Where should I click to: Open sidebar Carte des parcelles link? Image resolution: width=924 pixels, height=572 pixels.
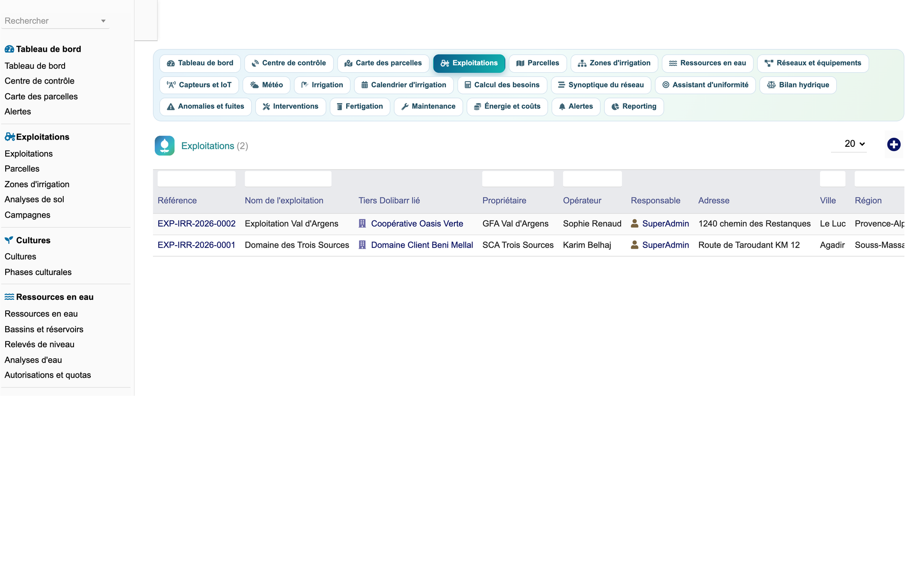click(41, 96)
